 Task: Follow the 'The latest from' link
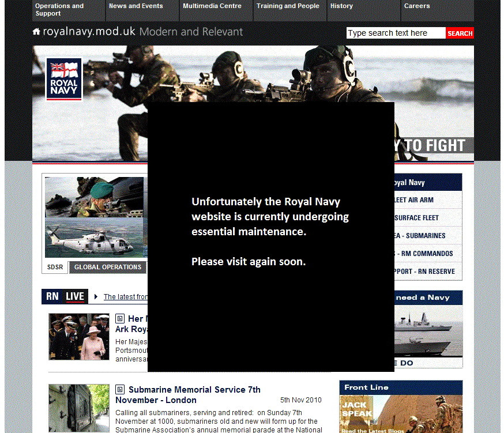pyautogui.click(x=126, y=297)
